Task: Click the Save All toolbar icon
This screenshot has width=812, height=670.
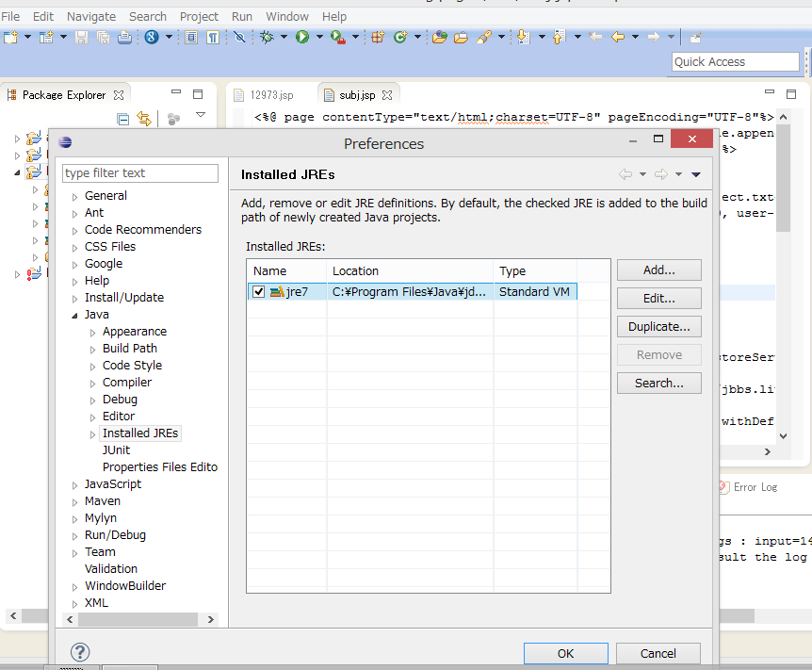Action: 105,36
